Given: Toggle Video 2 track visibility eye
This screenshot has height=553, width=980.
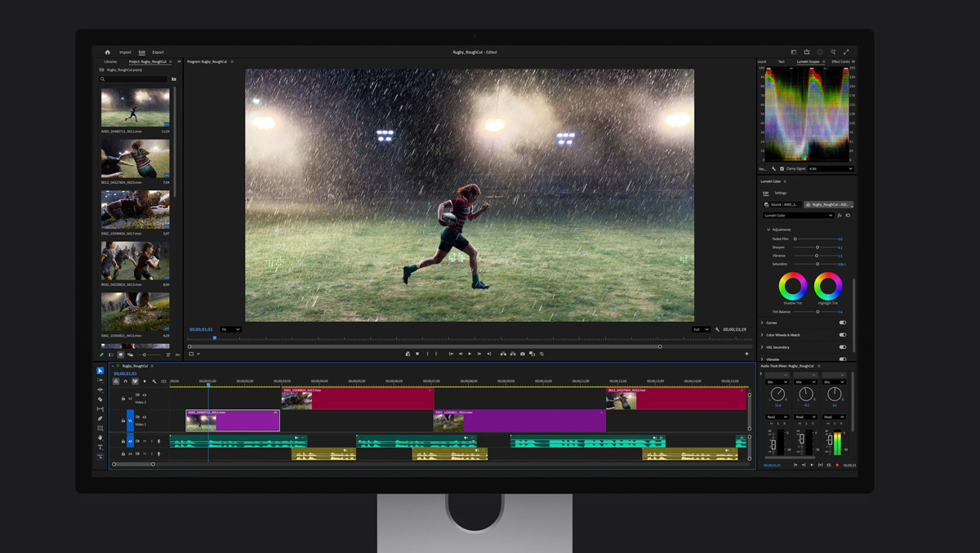Looking at the screenshot, I should pyautogui.click(x=145, y=395).
